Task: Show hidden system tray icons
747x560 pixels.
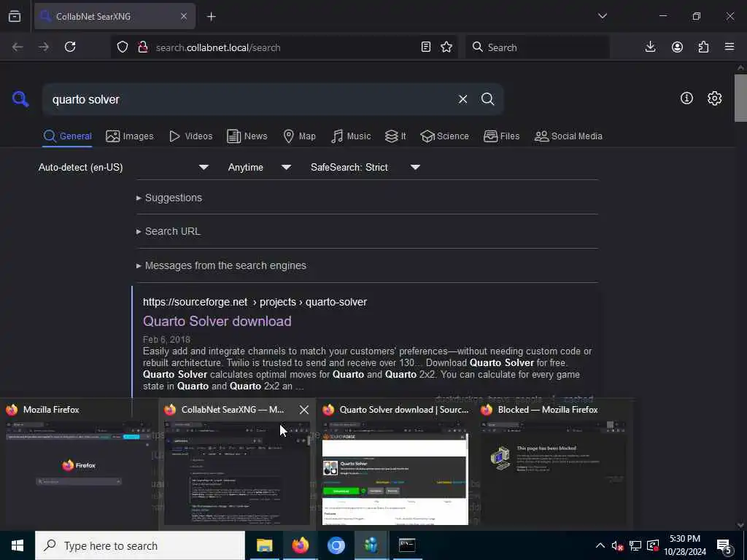Action: click(600, 545)
